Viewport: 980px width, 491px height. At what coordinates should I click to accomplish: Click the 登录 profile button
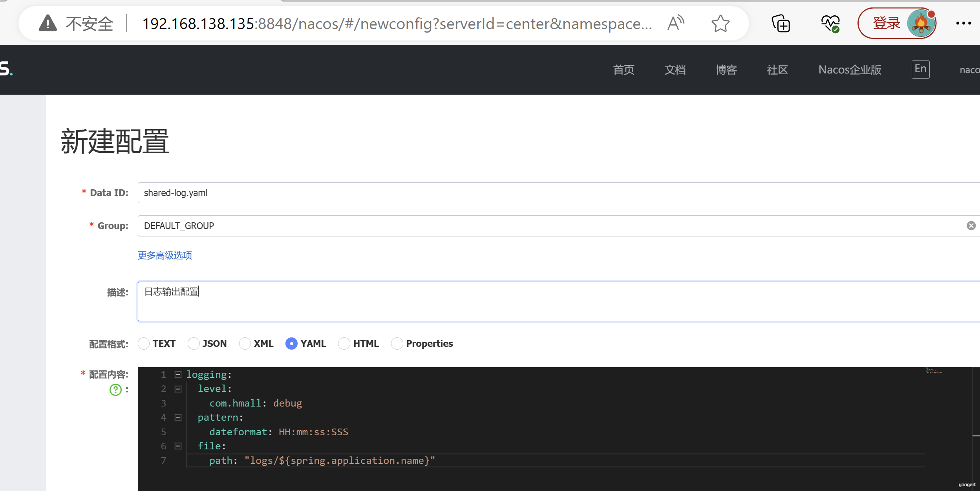[897, 23]
